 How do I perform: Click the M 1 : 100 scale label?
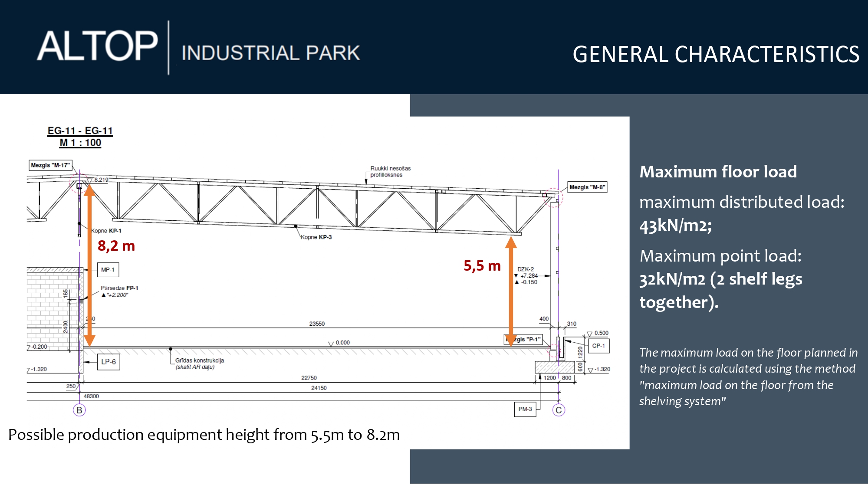coord(80,143)
